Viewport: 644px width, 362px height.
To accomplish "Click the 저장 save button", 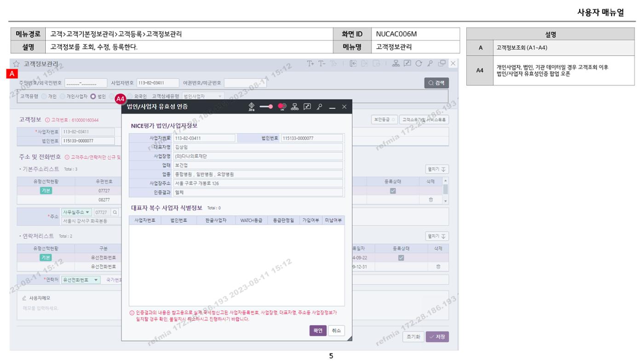I will click(437, 337).
